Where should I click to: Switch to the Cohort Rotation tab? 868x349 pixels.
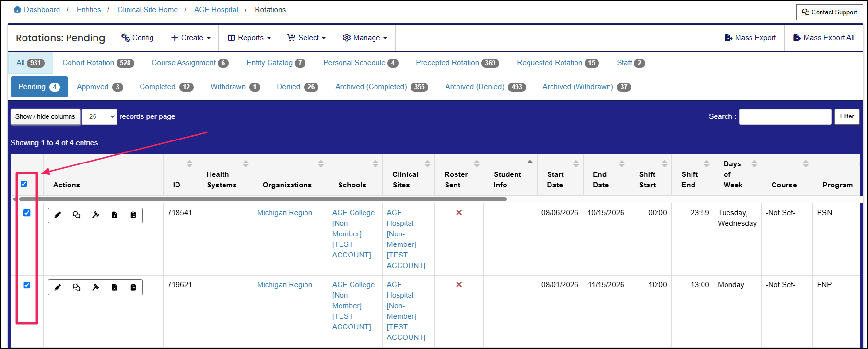click(98, 63)
